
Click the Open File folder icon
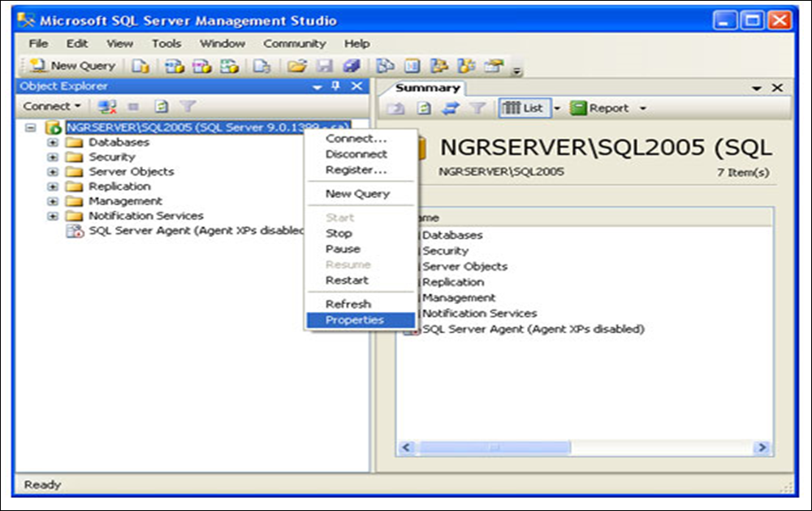pyautogui.click(x=297, y=66)
